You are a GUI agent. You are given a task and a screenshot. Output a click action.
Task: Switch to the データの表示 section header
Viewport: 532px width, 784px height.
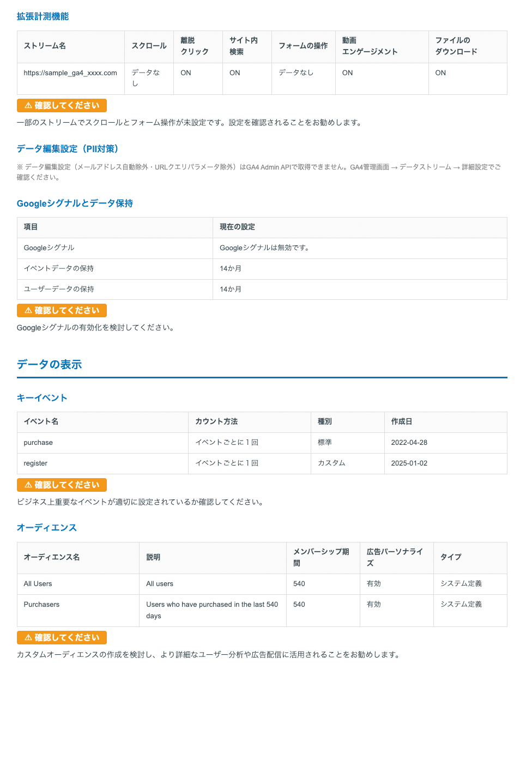tap(49, 364)
